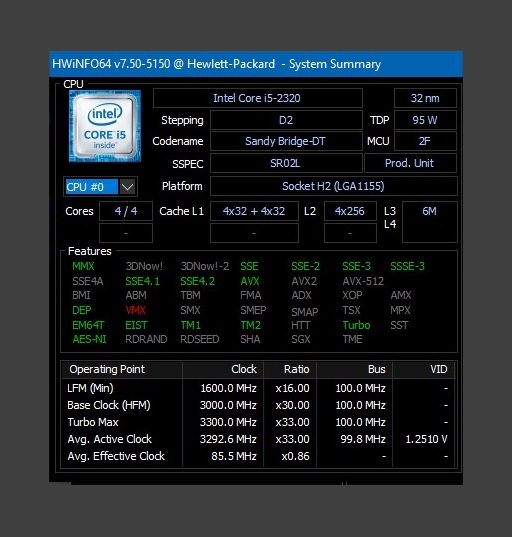512x537 pixels.
Task: Select the CPU #0 combo box text
Action: (x=91, y=187)
